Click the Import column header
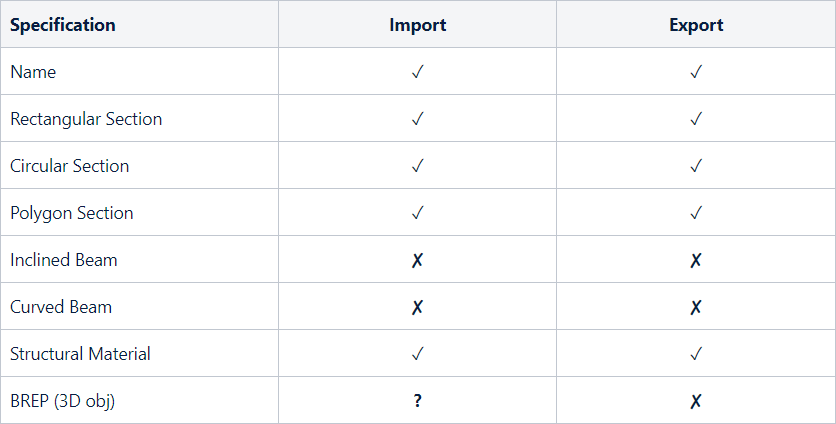Screen dimensions: 836x424 pos(417,25)
